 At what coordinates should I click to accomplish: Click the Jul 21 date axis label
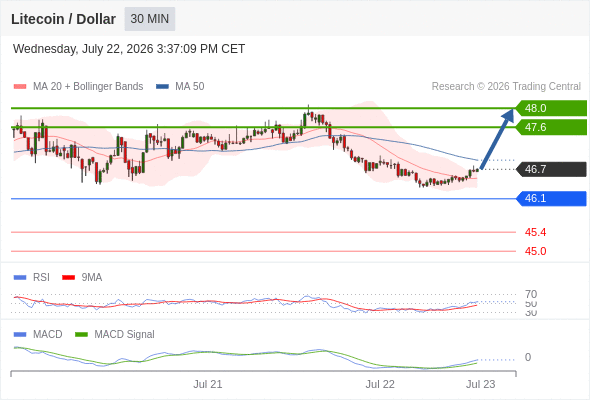pos(208,384)
